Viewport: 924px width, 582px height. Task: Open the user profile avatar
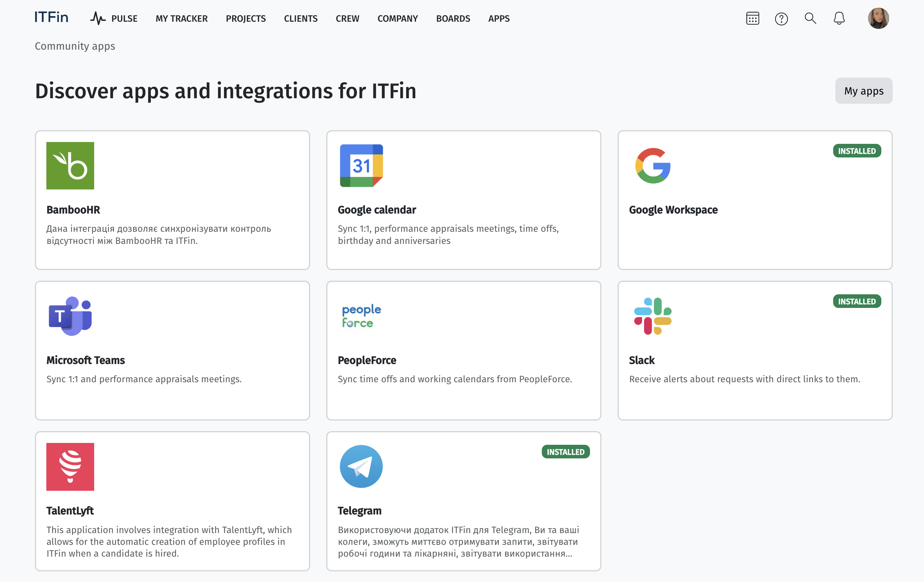(878, 18)
